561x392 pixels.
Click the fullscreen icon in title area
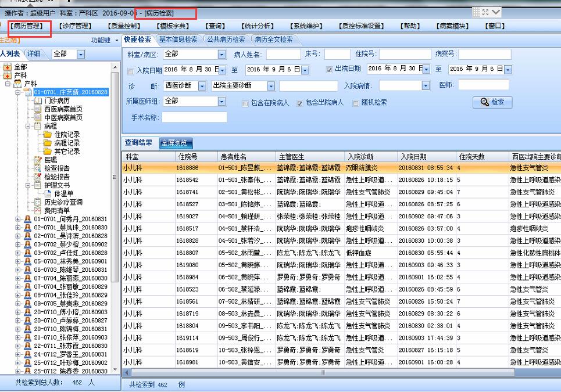(x=485, y=12)
